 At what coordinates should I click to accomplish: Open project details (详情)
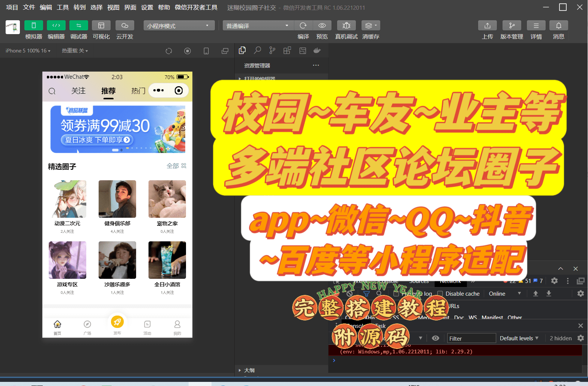[536, 25]
